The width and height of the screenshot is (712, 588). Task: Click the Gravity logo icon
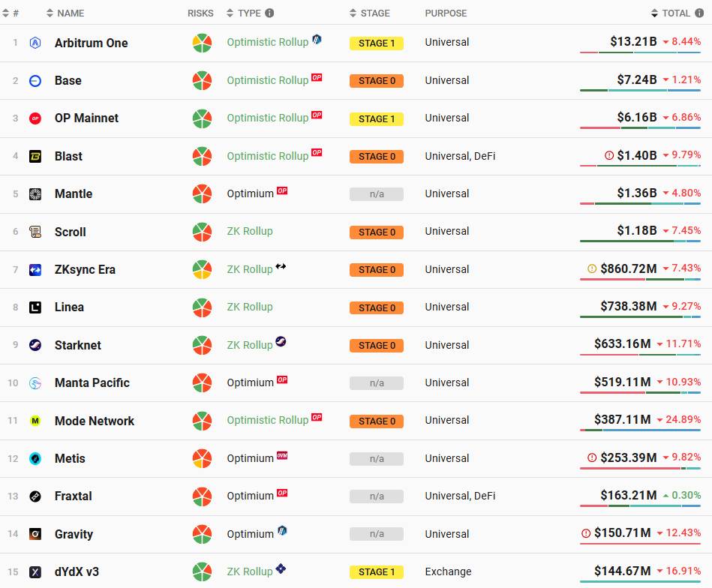[35, 534]
